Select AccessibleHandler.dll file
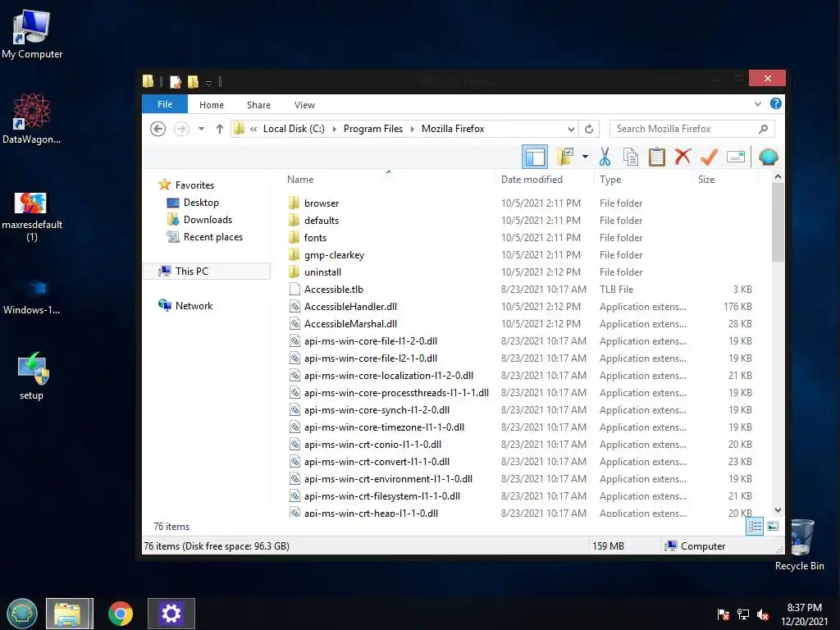This screenshot has width=840, height=630. [x=350, y=307]
